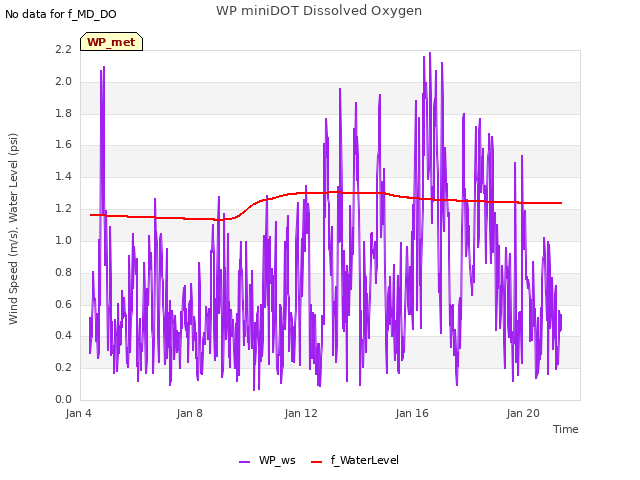Click the Jan 12 x-axis tick label
The image size is (640, 480).
tap(301, 413)
